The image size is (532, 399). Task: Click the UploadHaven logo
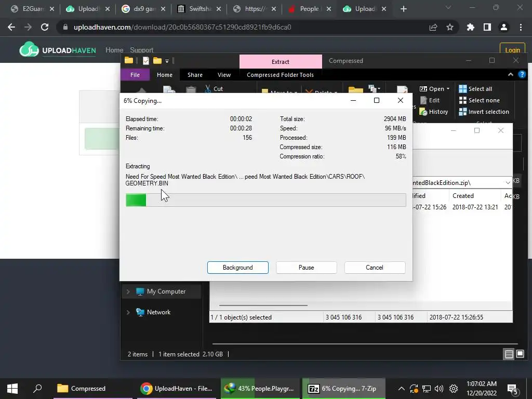click(x=58, y=50)
